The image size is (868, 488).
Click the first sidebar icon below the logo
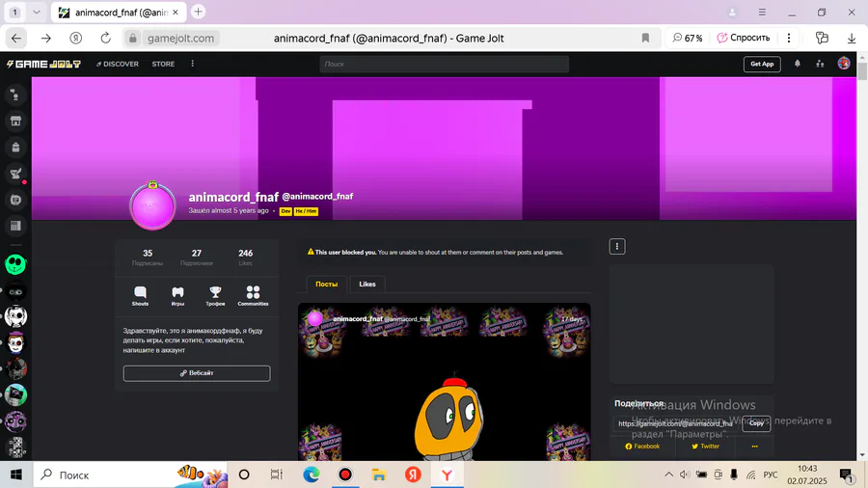(x=15, y=95)
